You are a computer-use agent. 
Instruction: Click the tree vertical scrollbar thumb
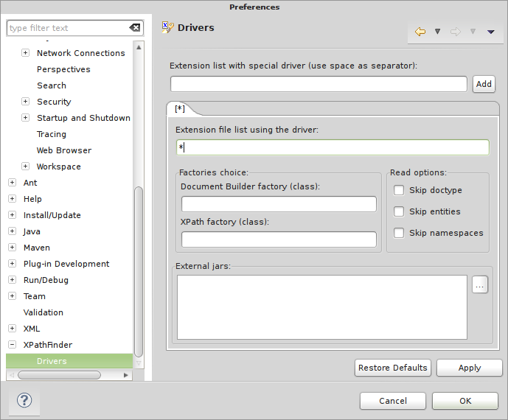tap(139, 272)
